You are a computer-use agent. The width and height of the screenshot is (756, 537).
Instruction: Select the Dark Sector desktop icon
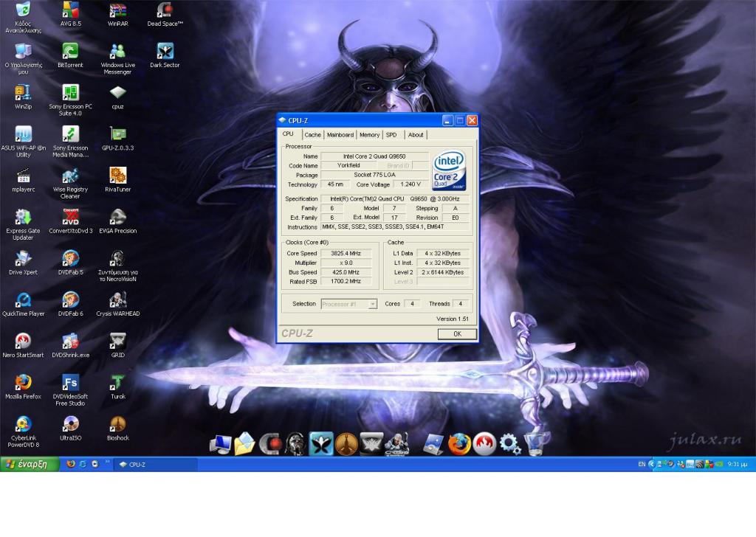165,55
